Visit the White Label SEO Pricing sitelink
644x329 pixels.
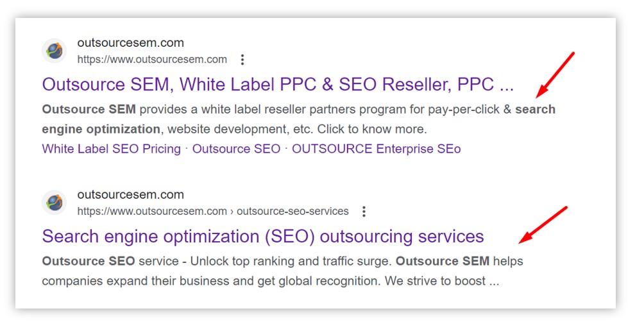coord(112,149)
